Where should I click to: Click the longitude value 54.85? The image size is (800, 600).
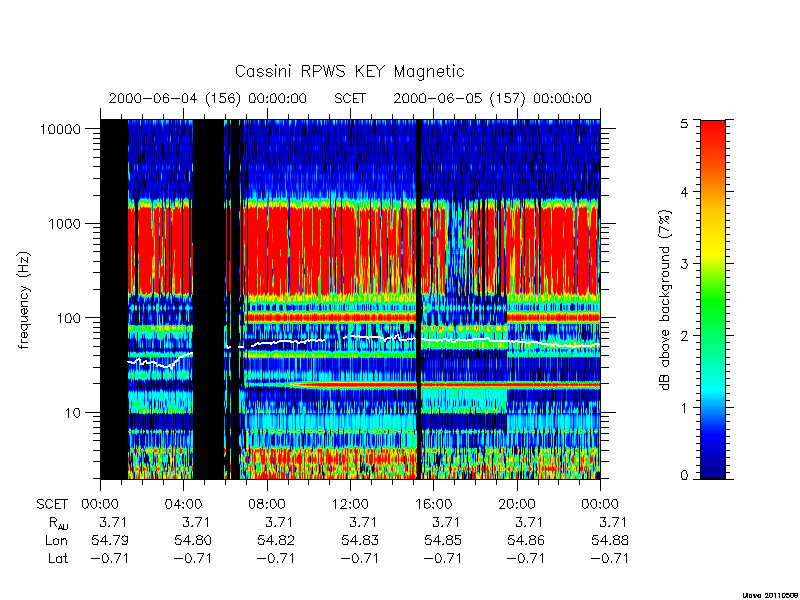pos(442,540)
